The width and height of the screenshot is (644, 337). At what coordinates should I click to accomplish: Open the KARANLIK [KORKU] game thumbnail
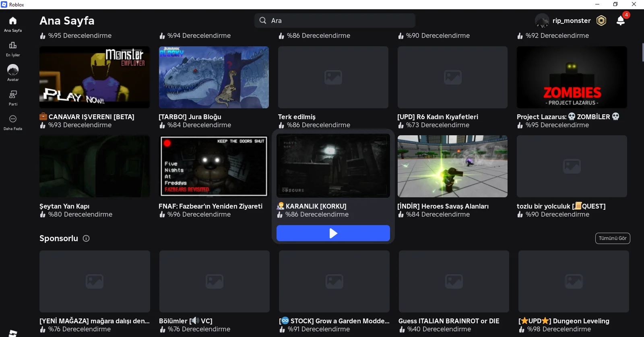click(x=333, y=166)
